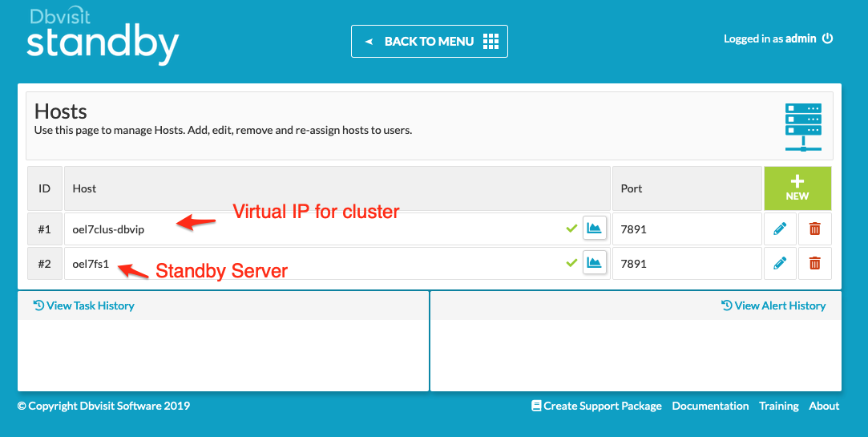This screenshot has width=868, height=437.
Task: Select host name oel7clus-dbvip
Action: click(x=108, y=229)
